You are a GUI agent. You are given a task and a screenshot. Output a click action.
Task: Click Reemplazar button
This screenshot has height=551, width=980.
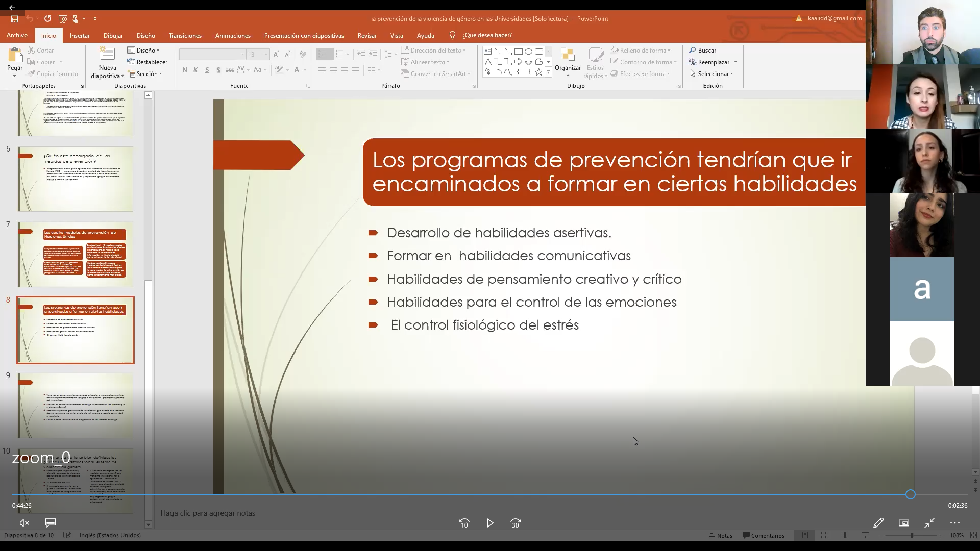(x=709, y=62)
